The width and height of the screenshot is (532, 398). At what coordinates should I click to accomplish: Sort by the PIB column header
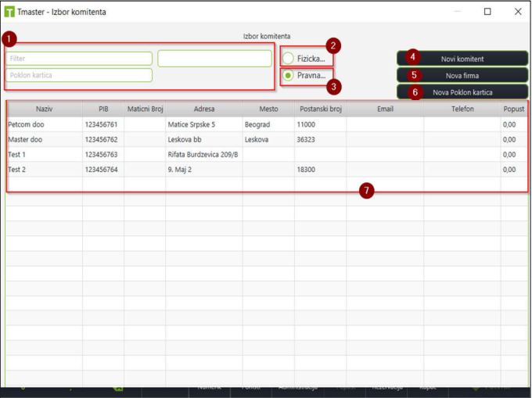coord(103,109)
